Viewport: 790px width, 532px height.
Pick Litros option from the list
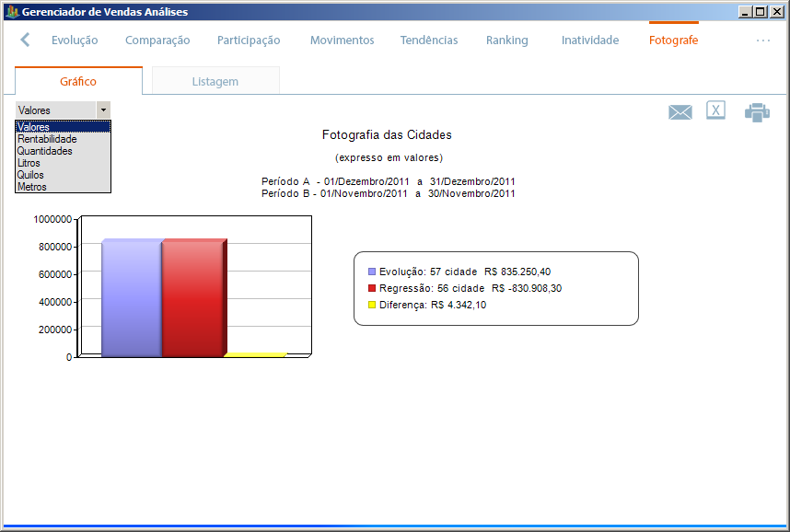(29, 163)
